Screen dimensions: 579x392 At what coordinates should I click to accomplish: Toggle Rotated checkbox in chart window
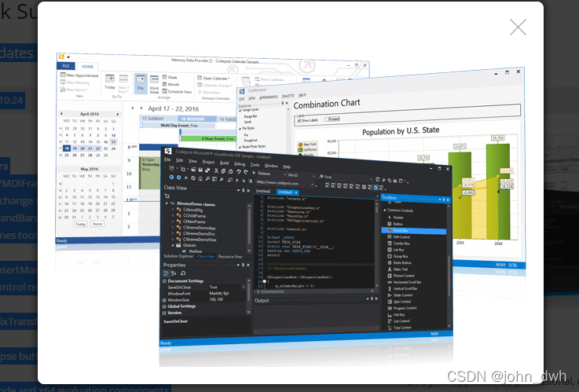tap(327, 119)
